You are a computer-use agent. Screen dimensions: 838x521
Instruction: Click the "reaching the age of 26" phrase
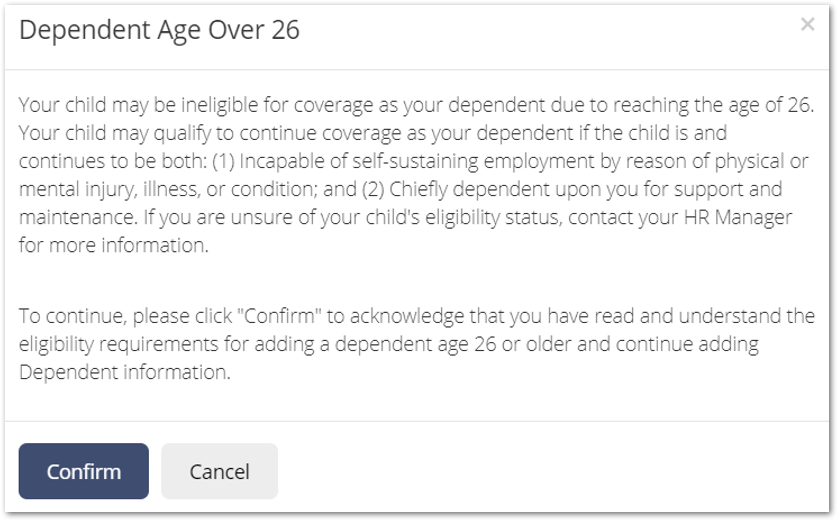[x=711, y=105]
